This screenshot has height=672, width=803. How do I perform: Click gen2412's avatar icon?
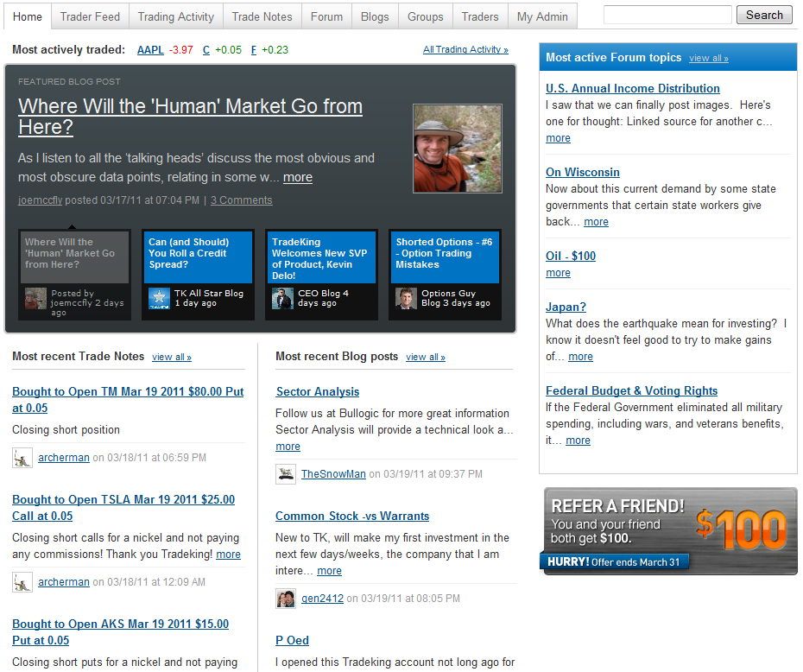286,598
